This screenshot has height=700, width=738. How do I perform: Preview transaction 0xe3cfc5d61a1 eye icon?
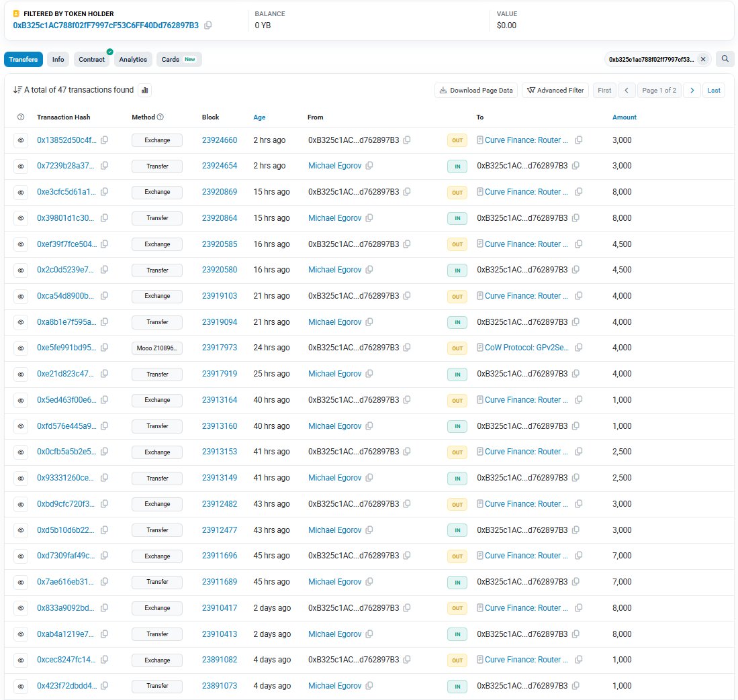[x=21, y=192]
